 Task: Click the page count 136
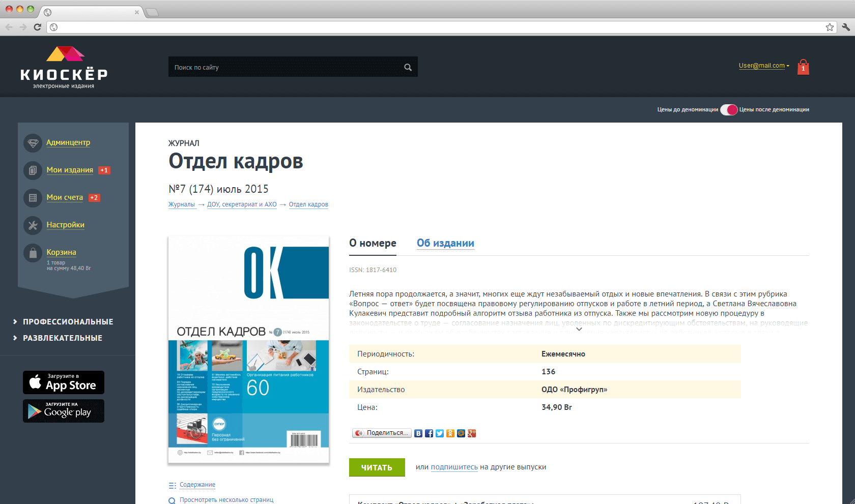[x=548, y=372]
